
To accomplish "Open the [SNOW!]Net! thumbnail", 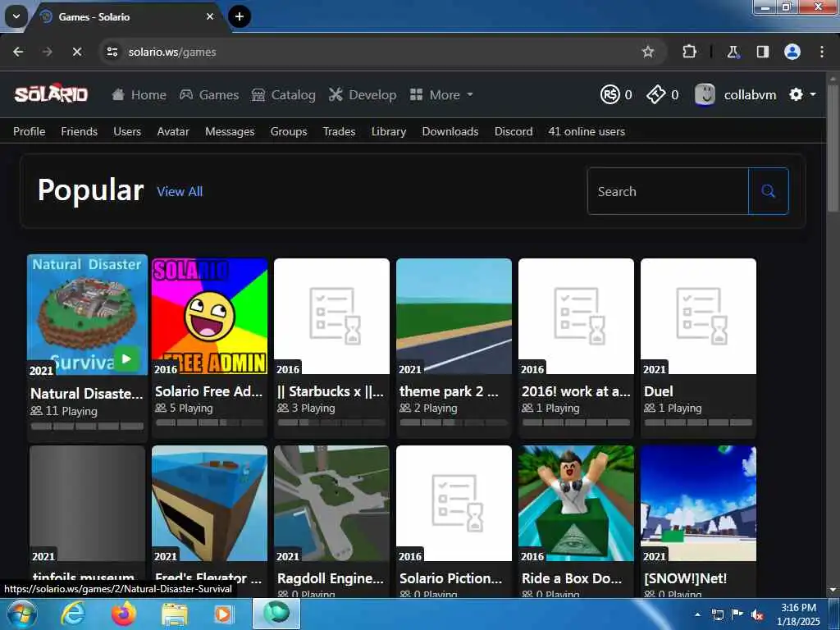I will (698, 503).
